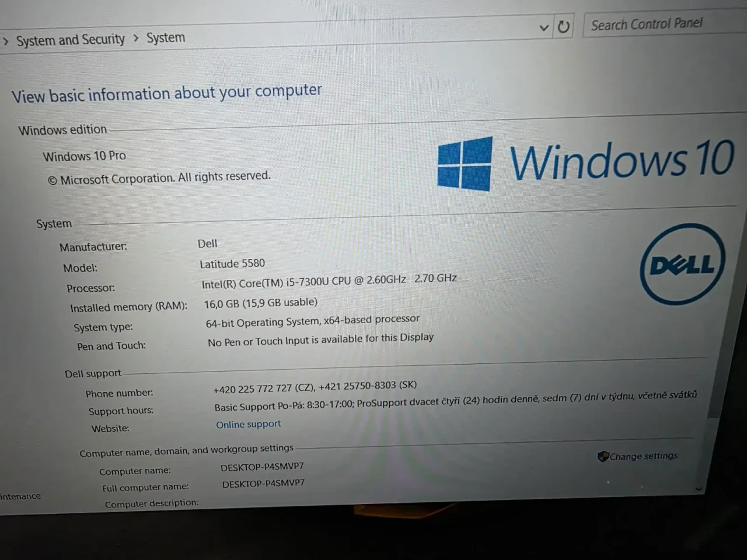Viewport: 747px width, 560px height.
Task: Click the shield icon beside Change settings
Action: [x=603, y=456]
